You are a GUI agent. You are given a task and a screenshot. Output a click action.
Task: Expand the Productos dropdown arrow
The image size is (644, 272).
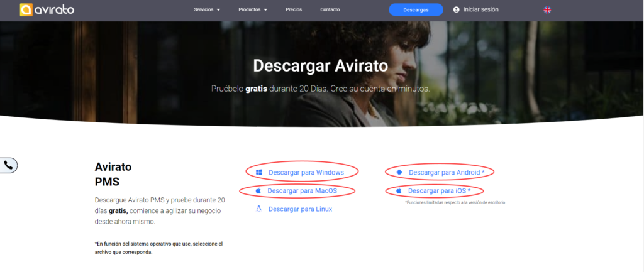[265, 10]
